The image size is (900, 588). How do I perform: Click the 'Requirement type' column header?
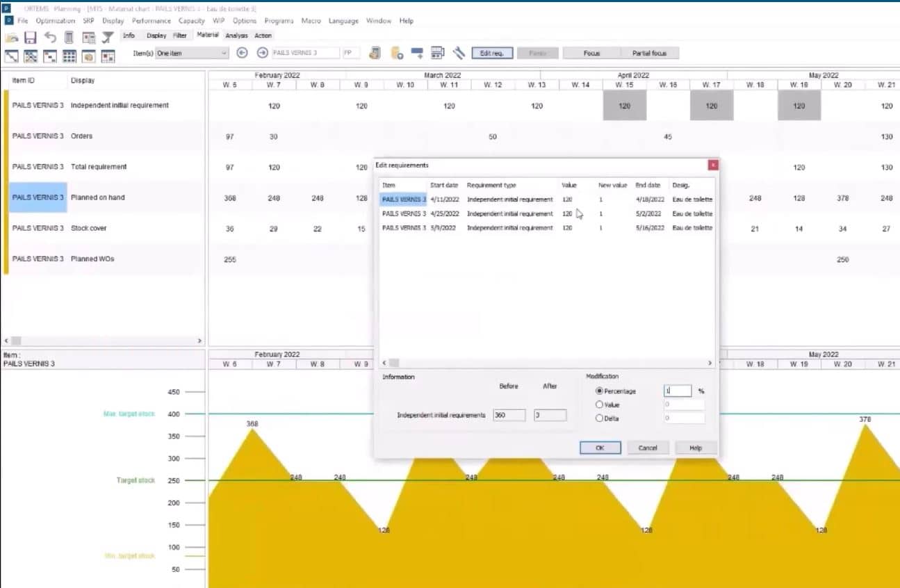click(491, 186)
